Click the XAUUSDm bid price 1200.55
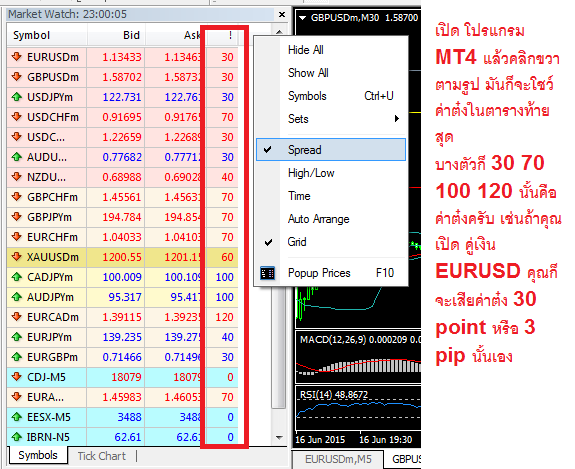575x469 pixels. click(x=122, y=257)
